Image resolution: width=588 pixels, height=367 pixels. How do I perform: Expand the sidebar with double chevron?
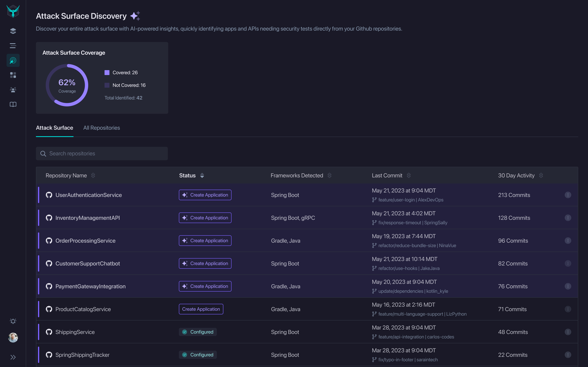(13, 357)
